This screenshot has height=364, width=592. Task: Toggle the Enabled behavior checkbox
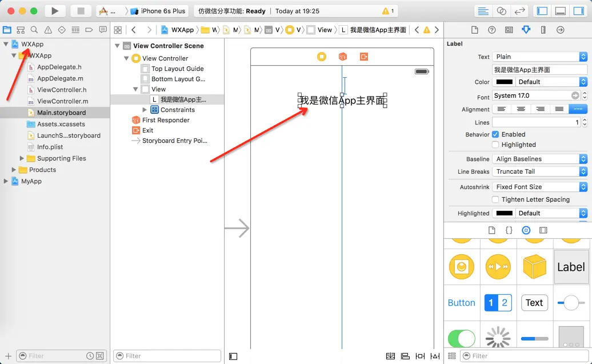coord(495,134)
